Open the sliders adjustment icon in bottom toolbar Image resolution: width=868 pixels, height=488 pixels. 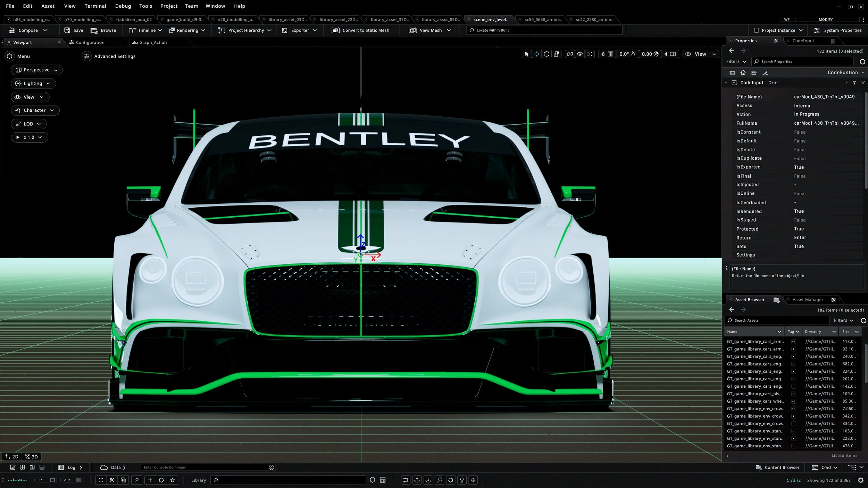(406, 480)
